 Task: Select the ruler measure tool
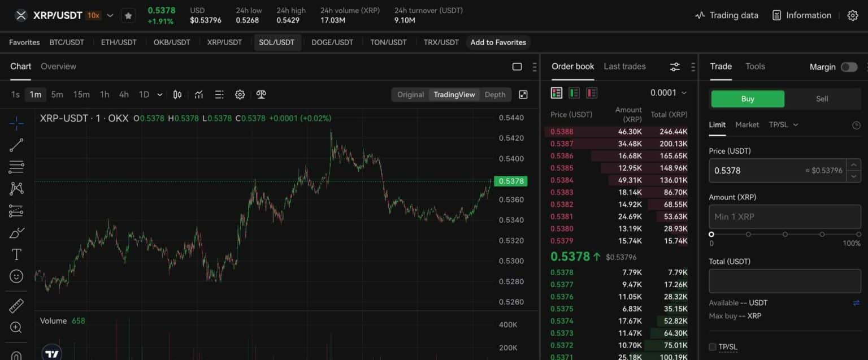(16, 306)
